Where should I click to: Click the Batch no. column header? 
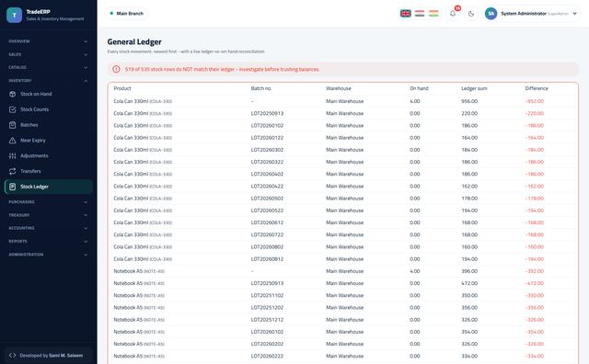click(261, 88)
